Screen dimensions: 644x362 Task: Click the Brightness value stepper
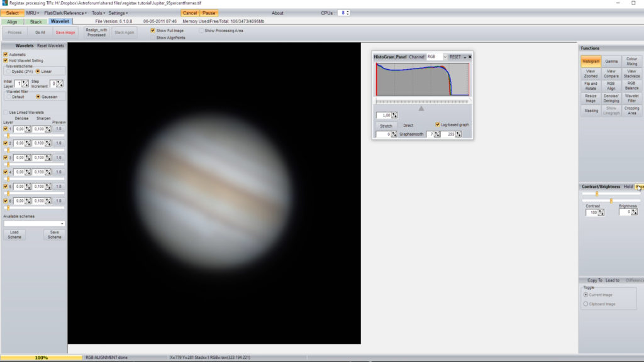(x=635, y=212)
